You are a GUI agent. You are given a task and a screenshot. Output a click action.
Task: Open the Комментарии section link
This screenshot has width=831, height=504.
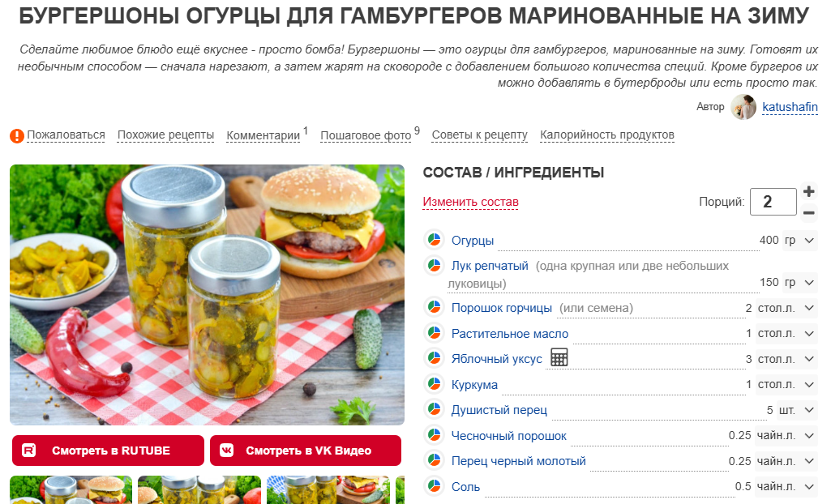coord(263,135)
